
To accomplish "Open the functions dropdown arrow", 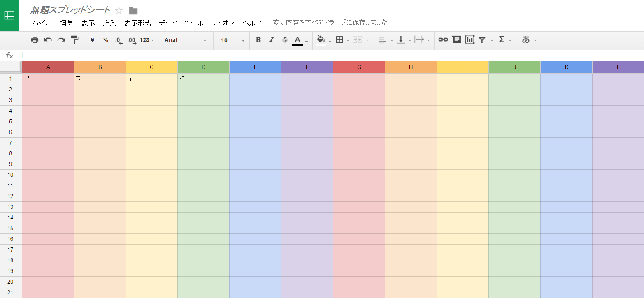I will click(x=510, y=40).
